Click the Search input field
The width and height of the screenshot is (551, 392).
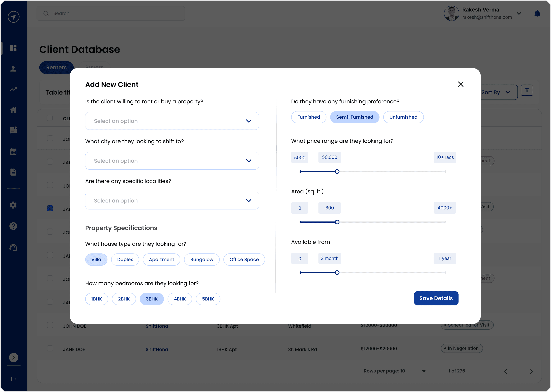pyautogui.click(x=111, y=13)
